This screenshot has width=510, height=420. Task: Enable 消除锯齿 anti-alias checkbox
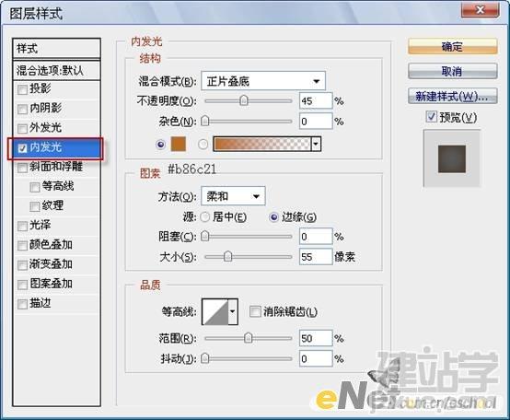(x=255, y=311)
